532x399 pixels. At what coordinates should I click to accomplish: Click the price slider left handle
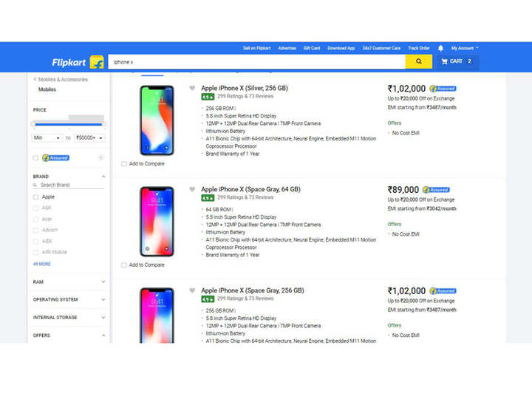coord(33,124)
